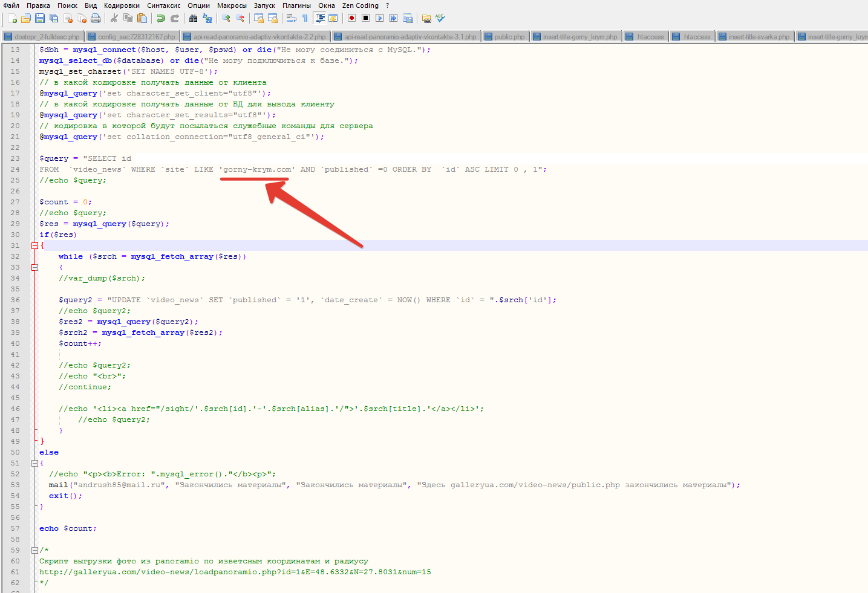The height and width of the screenshot is (593, 868).
Task: Click the 'gorny-krym.com' string on line 24
Action: click(257, 169)
